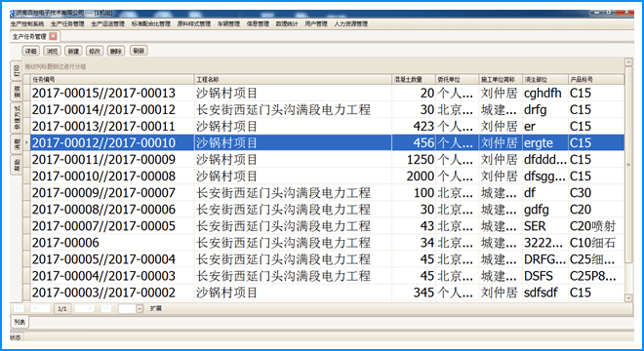
Task: Open the 生产运送管理 menu
Action: tap(107, 23)
